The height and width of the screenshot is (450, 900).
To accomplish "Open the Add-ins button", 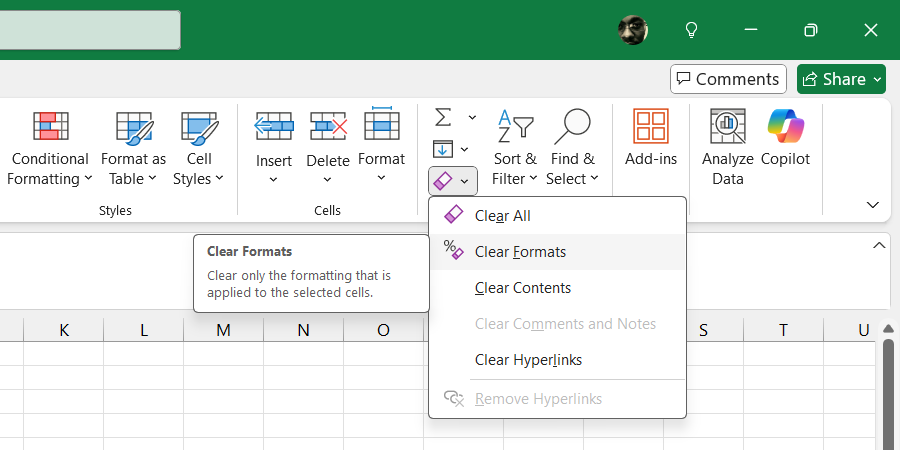I will tap(651, 138).
